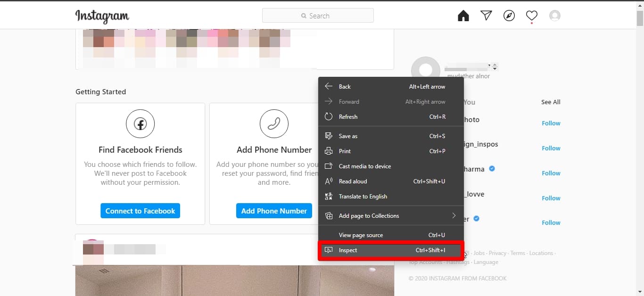Open the post image below Getting Started
This screenshot has width=644, height=296.
[235, 280]
